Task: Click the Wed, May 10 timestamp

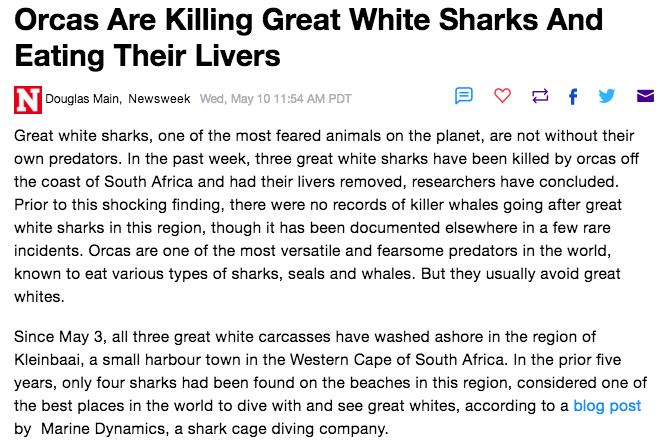Action: (275, 99)
